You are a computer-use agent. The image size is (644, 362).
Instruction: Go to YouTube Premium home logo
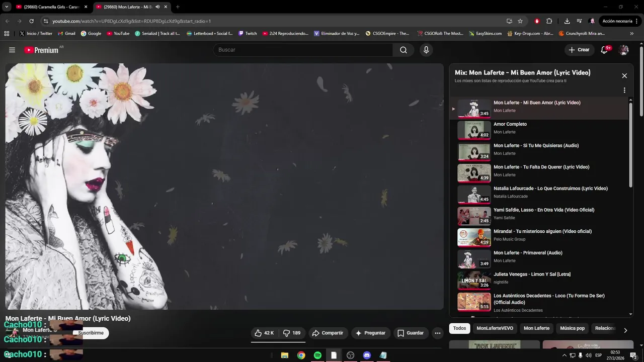(41, 50)
